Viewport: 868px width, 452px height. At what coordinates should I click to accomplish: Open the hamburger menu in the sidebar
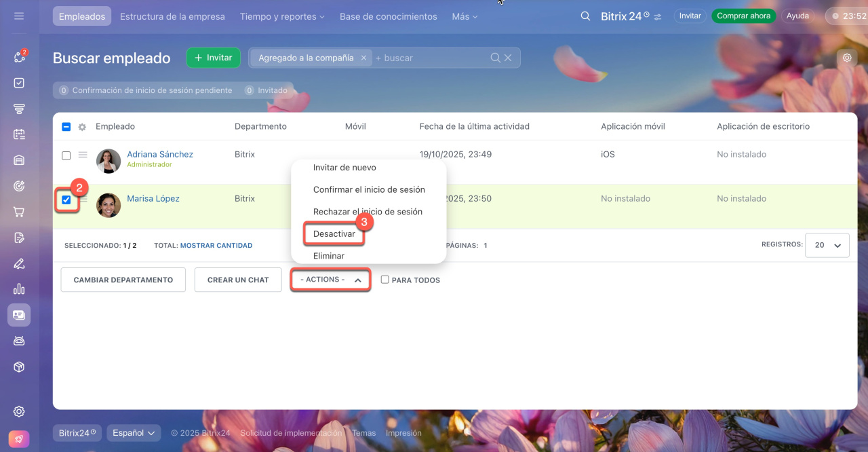tap(19, 16)
